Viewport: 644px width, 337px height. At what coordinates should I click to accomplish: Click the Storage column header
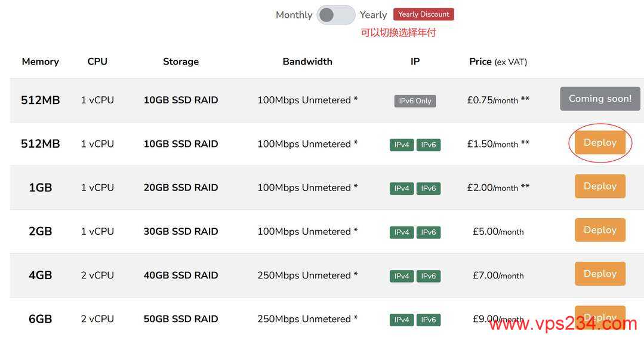coord(181,62)
